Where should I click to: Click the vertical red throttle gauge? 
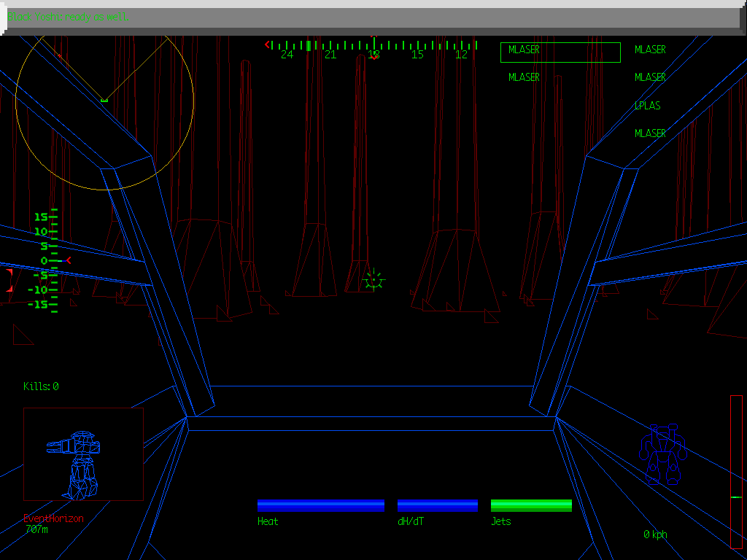736,471
